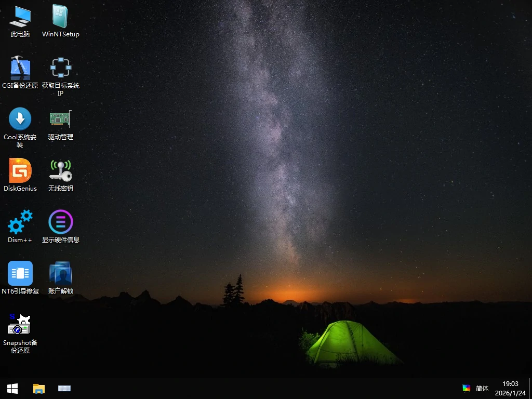Image resolution: width=532 pixels, height=399 pixels.
Task: Click the 获取目标系统IP shortcut
Action: (x=60, y=68)
